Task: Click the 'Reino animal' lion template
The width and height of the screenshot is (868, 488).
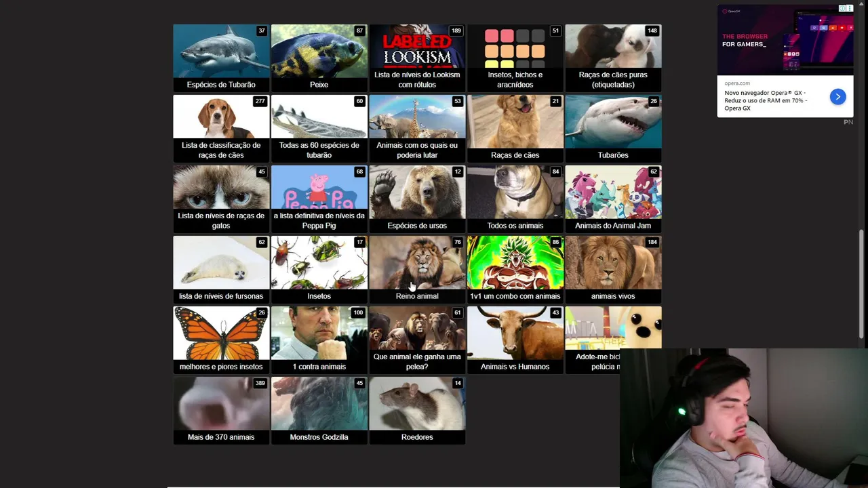Action: point(417,269)
